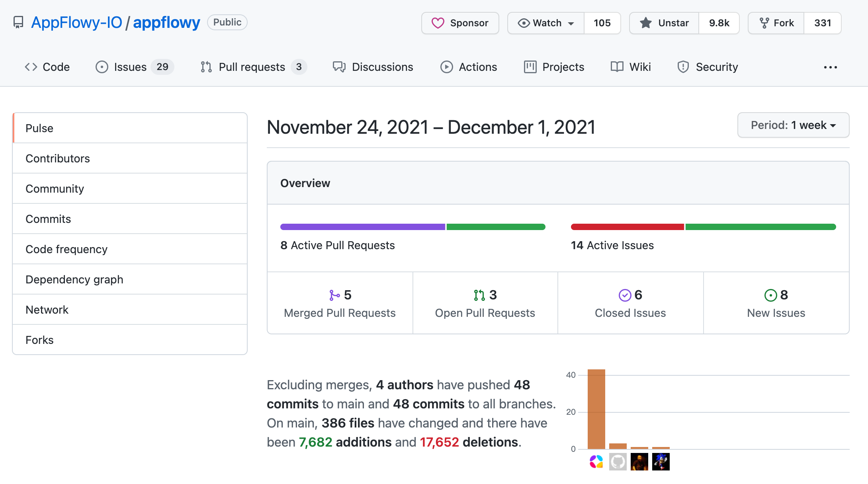Click the closed issue checkmark icon beside 6
Viewport: 868px width, 484px height.
coord(625,295)
